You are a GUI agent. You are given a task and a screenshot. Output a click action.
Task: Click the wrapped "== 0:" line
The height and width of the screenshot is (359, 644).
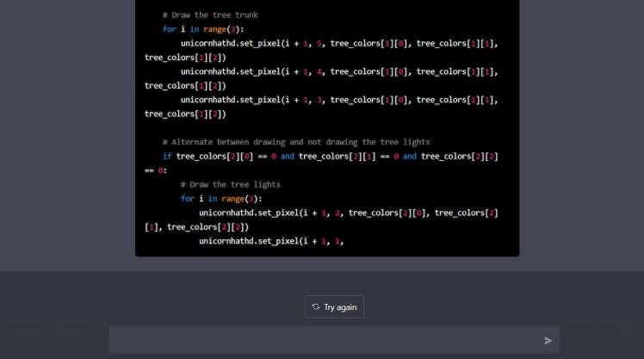pyautogui.click(x=157, y=170)
